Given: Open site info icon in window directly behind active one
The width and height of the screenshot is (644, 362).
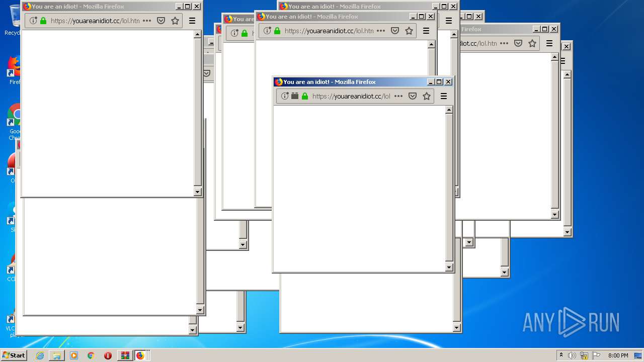Looking at the screenshot, I should coord(267,31).
